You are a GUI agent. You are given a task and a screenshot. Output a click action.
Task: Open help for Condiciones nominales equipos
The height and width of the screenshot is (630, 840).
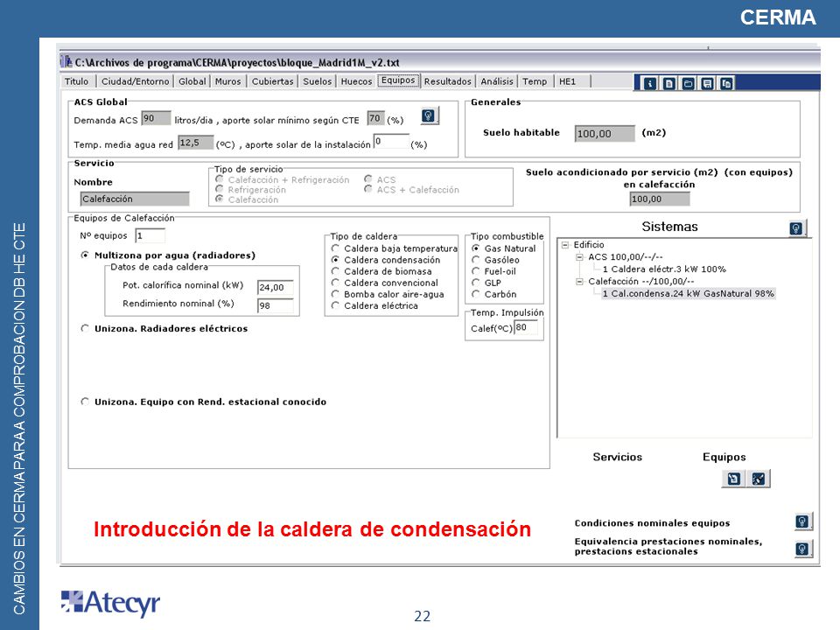click(x=803, y=521)
